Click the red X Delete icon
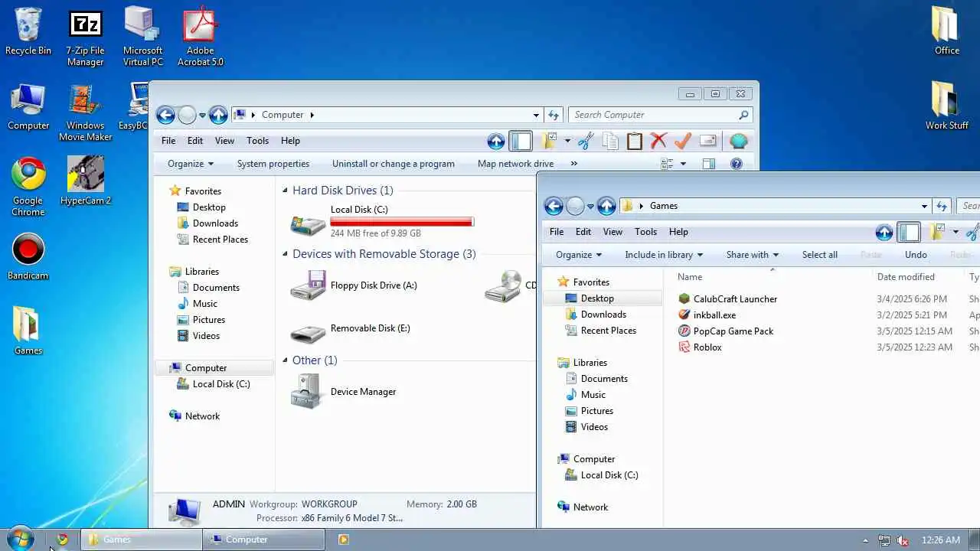 point(658,141)
